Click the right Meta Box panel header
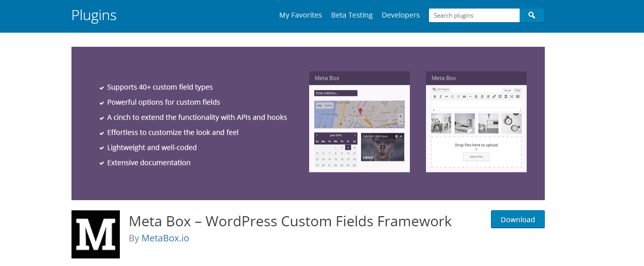 pos(476,78)
